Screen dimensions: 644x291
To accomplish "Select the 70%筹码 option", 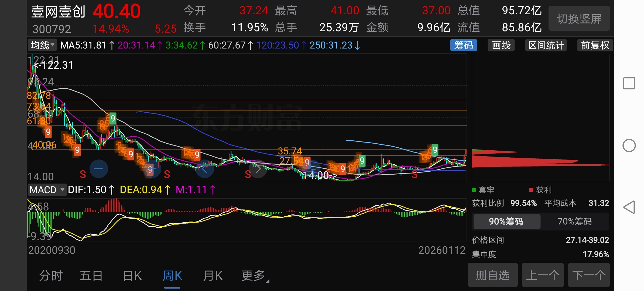I will pos(574,221).
